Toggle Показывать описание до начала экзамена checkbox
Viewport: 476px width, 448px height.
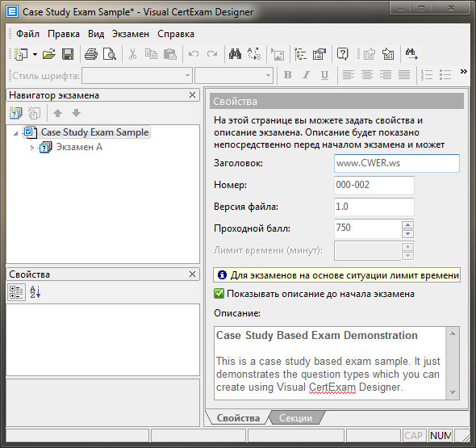pyautogui.click(x=219, y=294)
